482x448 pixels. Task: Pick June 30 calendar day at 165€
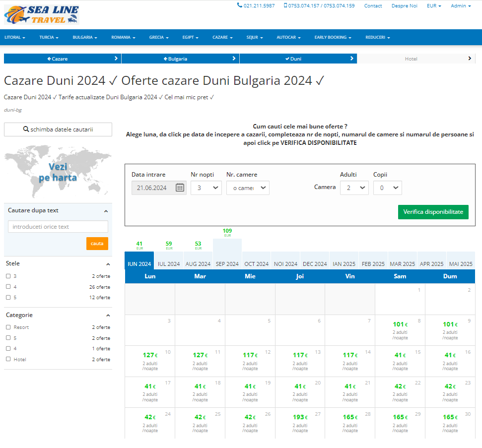[x=450, y=423]
